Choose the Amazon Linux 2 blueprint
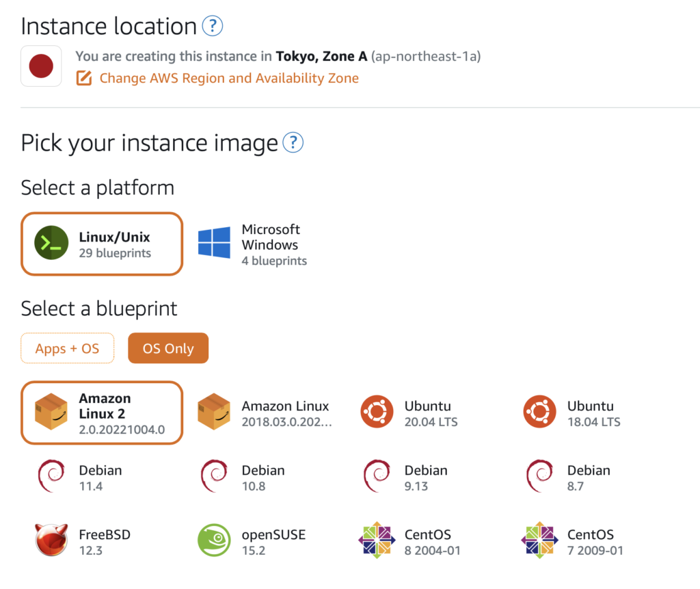The height and width of the screenshot is (589, 700). (102, 413)
